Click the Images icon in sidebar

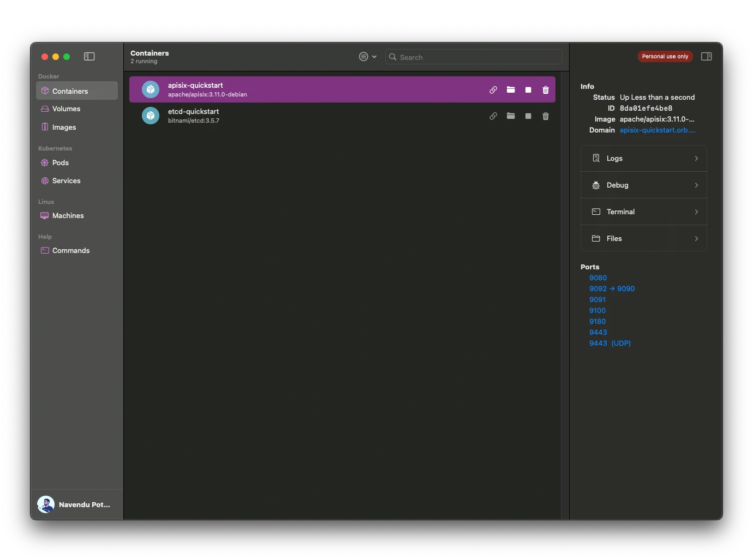point(45,127)
